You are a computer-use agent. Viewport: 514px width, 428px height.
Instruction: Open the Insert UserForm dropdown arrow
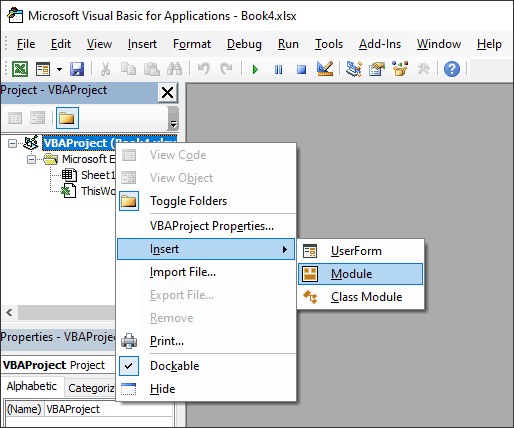click(59, 69)
